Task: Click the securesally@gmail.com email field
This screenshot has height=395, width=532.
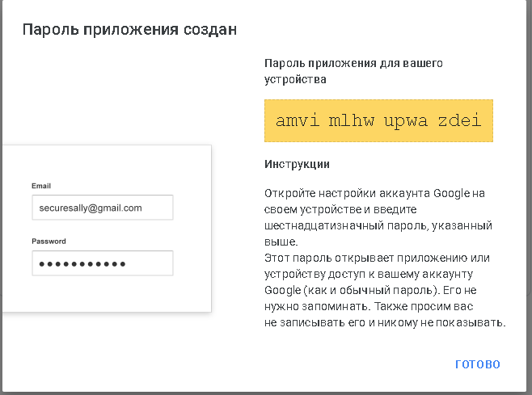Action: (x=103, y=208)
